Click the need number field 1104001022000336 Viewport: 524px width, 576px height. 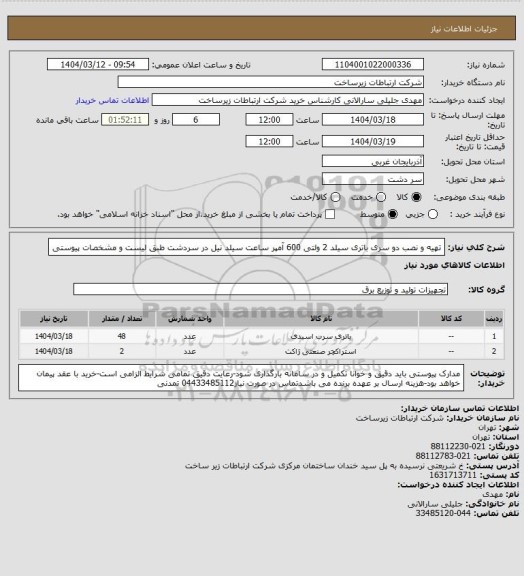[373, 65]
